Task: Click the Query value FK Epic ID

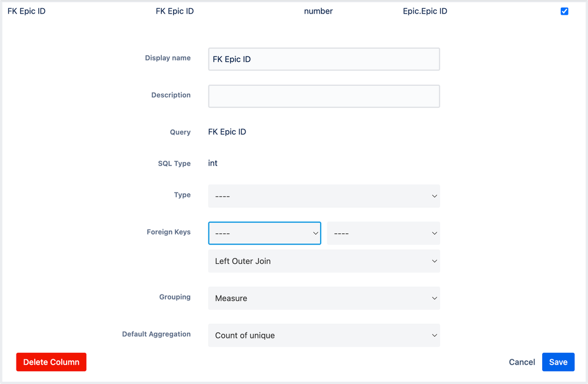Action: point(227,132)
